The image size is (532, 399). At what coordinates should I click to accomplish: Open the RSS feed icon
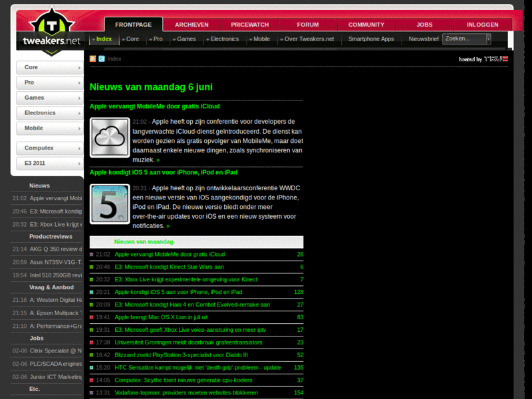point(92,59)
